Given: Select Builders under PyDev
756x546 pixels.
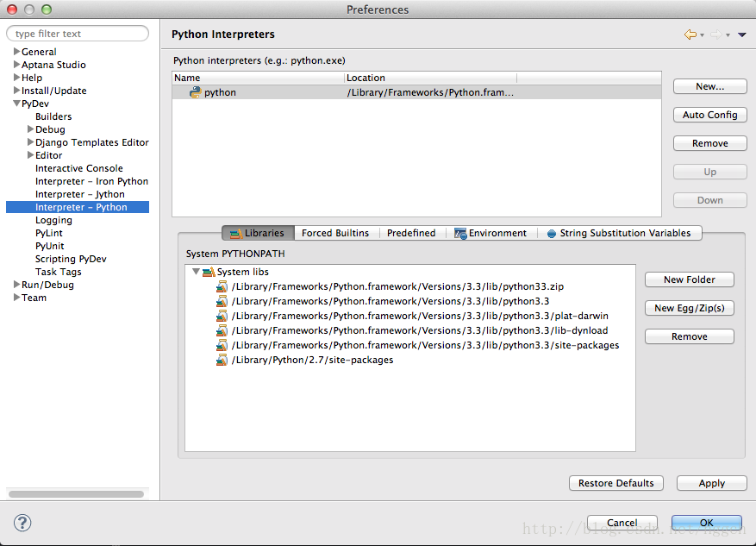Looking at the screenshot, I should (53, 116).
